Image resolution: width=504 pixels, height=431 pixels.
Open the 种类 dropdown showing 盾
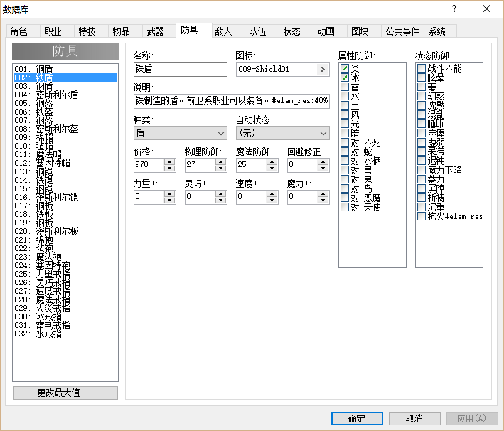(x=181, y=133)
